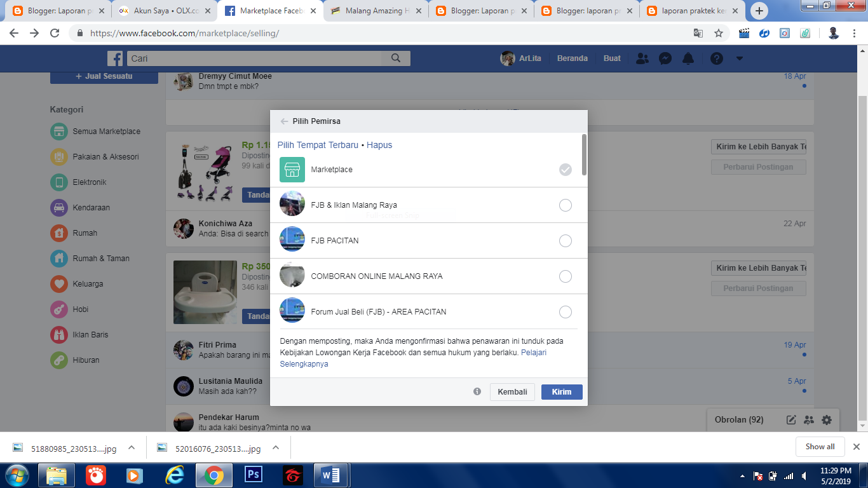Click the Cari search field

point(254,58)
